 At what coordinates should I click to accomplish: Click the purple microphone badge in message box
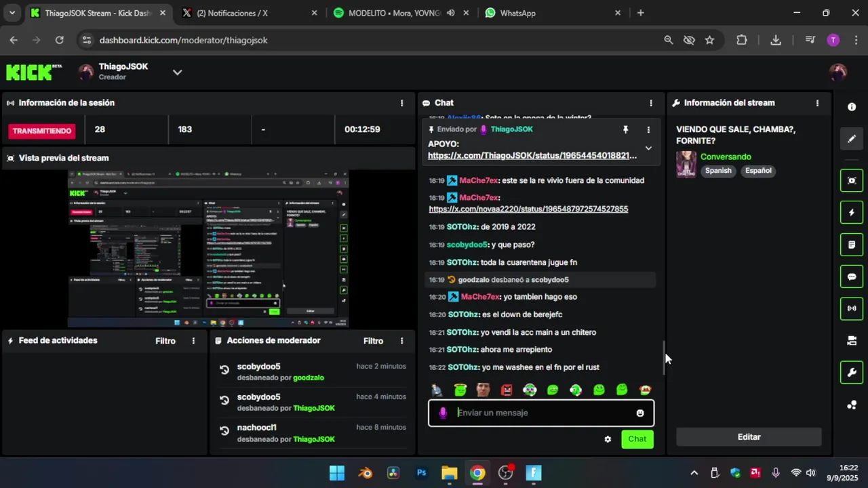click(443, 413)
